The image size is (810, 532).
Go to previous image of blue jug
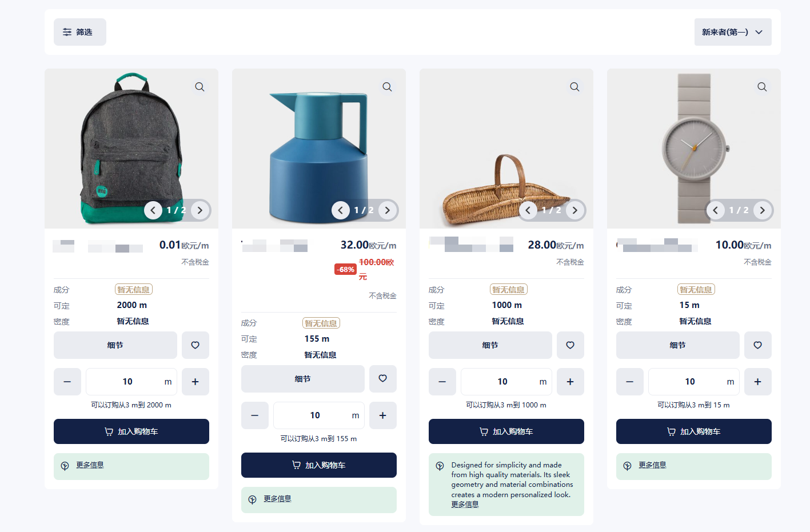click(x=341, y=210)
